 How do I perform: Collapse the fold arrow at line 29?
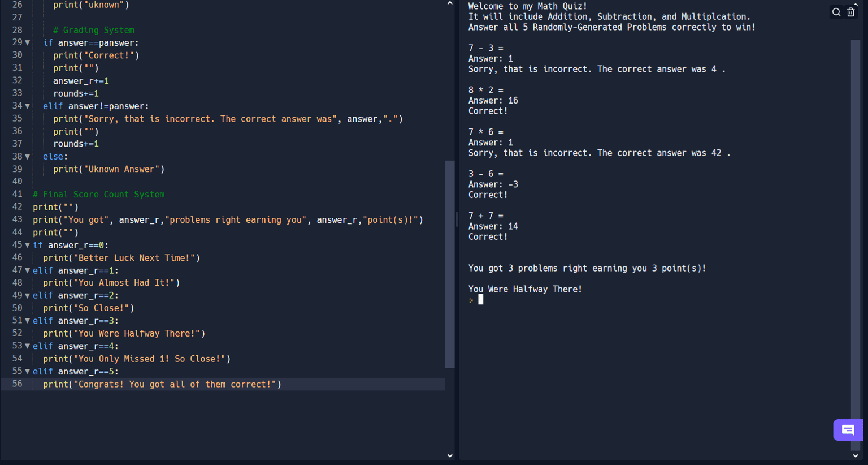[x=27, y=43]
